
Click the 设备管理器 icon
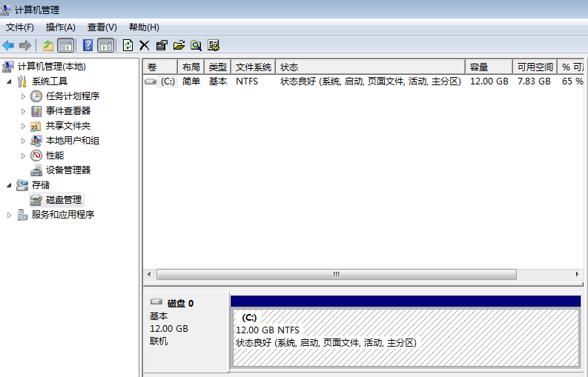36,170
